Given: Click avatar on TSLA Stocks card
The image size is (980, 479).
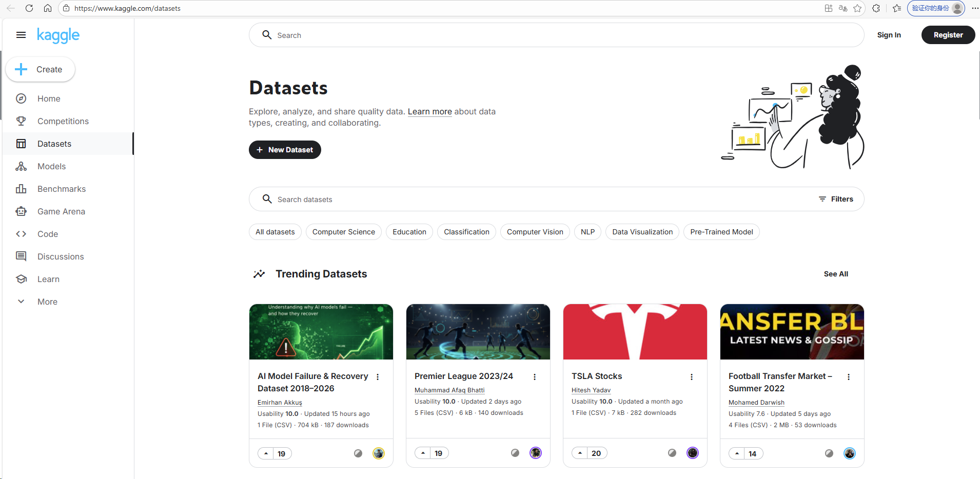Looking at the screenshot, I should click(x=693, y=453).
